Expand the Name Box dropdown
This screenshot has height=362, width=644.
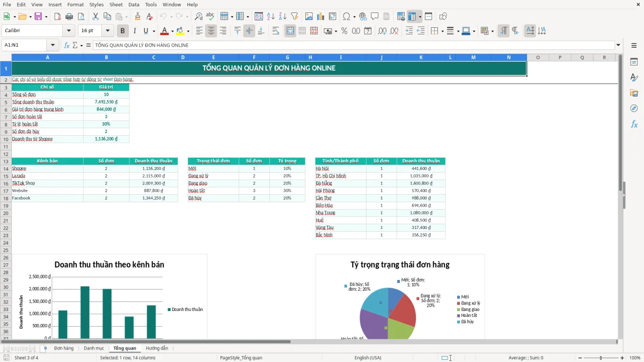coord(53,45)
